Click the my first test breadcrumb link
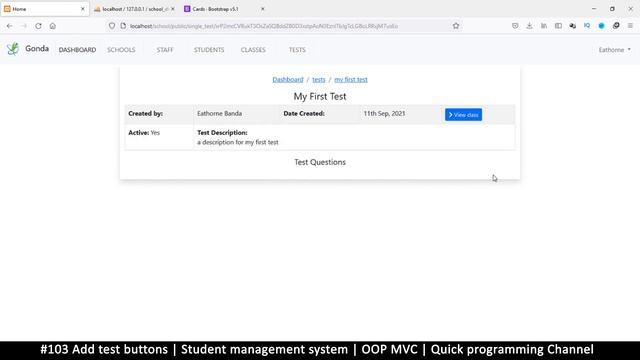 click(x=351, y=80)
